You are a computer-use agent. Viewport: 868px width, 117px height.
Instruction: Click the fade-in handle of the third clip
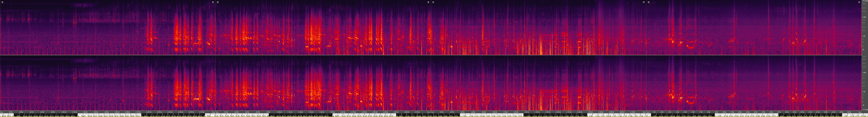[433, 2]
